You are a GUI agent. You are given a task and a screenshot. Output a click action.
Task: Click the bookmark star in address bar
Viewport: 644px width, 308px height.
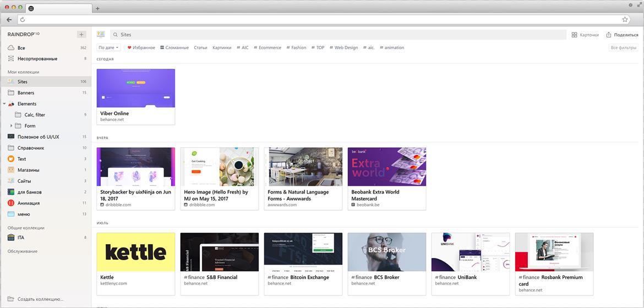point(625,19)
